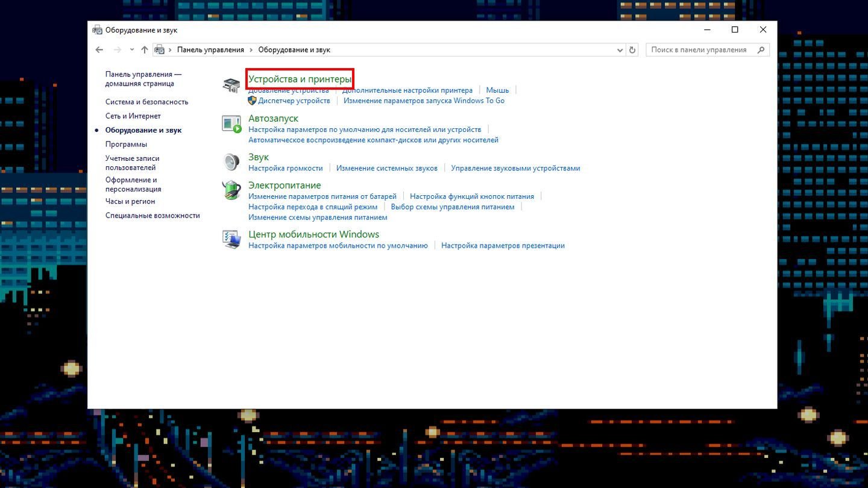Viewport: 868px width, 488px height.
Task: Click Управление звуковыми устройствами link
Action: coord(515,168)
